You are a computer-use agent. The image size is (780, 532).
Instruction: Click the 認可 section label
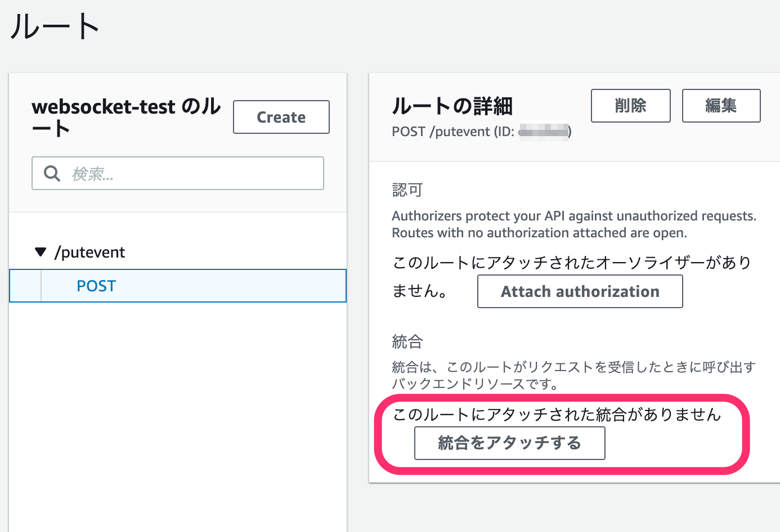pos(406,190)
